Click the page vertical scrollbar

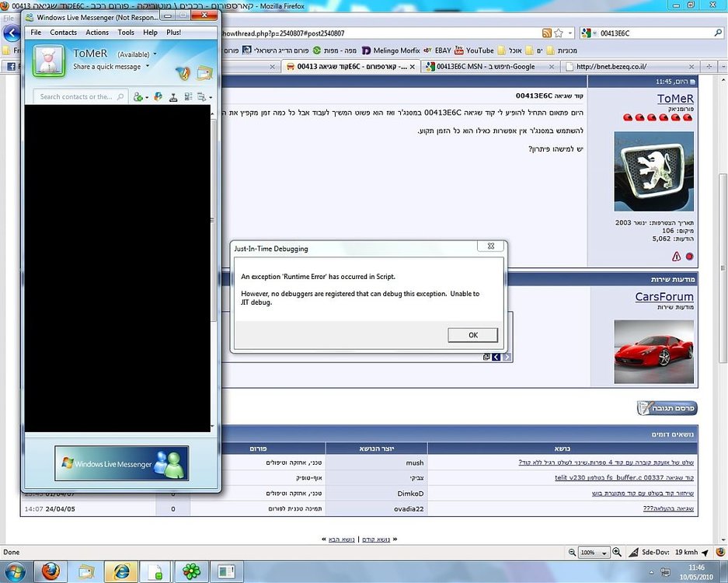click(723, 268)
